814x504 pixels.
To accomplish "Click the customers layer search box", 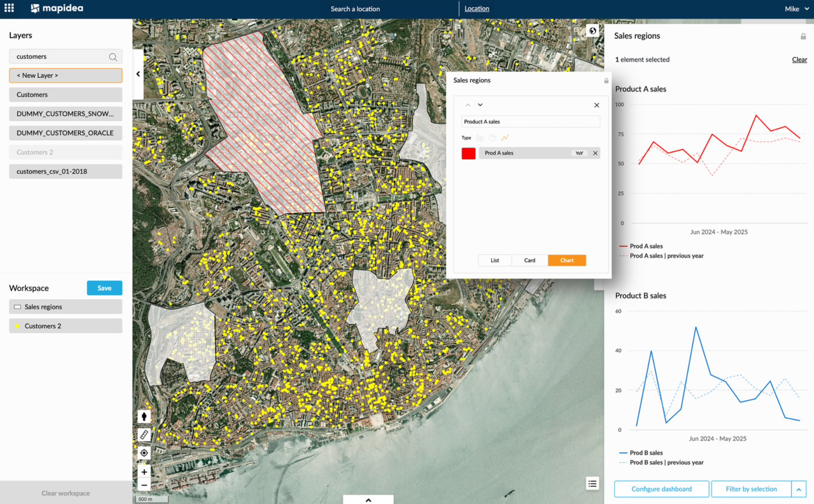I will tap(66, 56).
